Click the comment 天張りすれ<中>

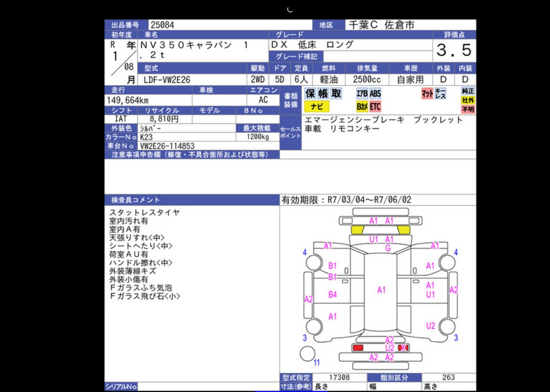(x=137, y=238)
